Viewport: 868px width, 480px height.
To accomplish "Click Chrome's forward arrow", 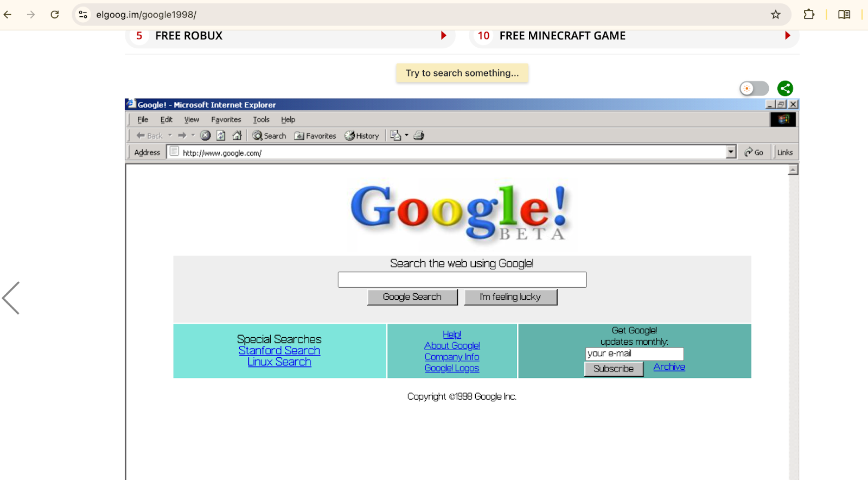I will tap(31, 15).
